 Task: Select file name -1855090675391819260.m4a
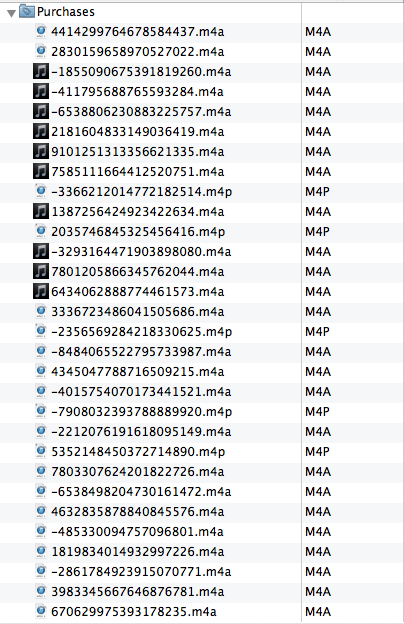pos(141,72)
